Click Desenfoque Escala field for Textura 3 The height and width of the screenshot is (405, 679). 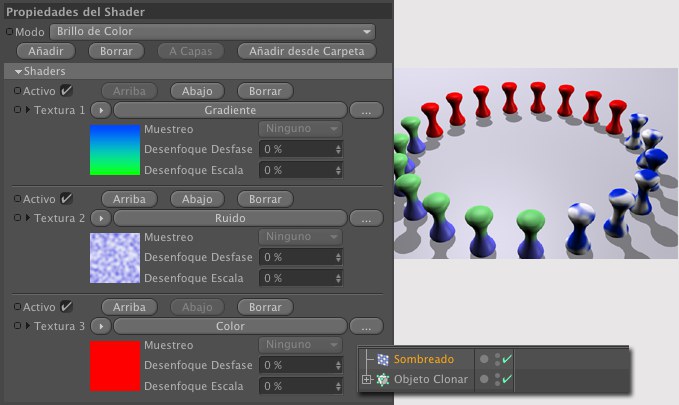tap(301, 386)
